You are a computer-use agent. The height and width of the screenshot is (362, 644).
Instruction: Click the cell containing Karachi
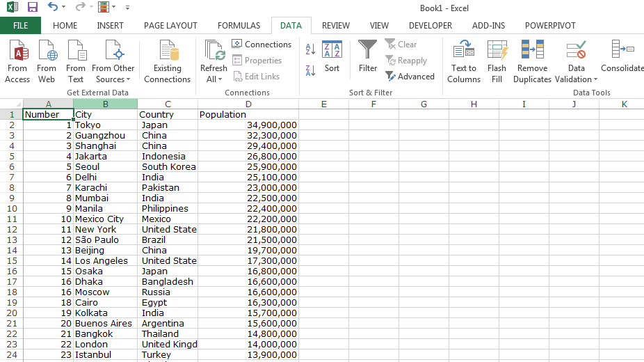[106, 187]
